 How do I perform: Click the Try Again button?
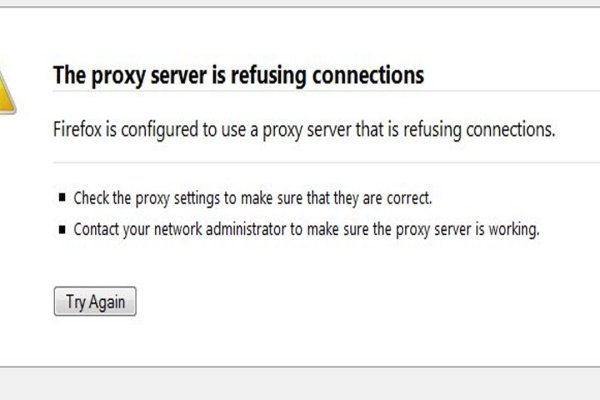pyautogui.click(x=94, y=302)
